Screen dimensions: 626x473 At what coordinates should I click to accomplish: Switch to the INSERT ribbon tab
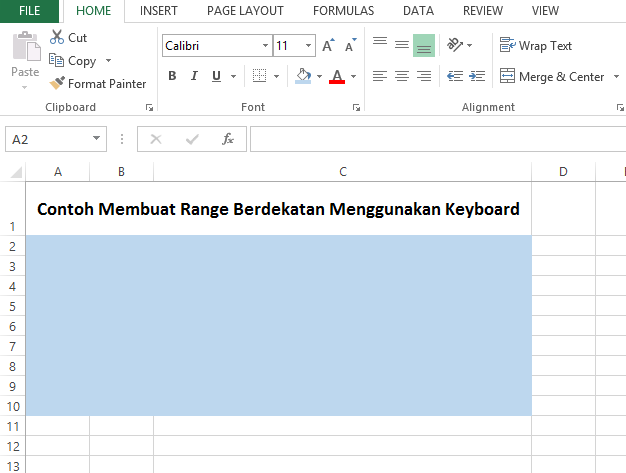pos(159,11)
